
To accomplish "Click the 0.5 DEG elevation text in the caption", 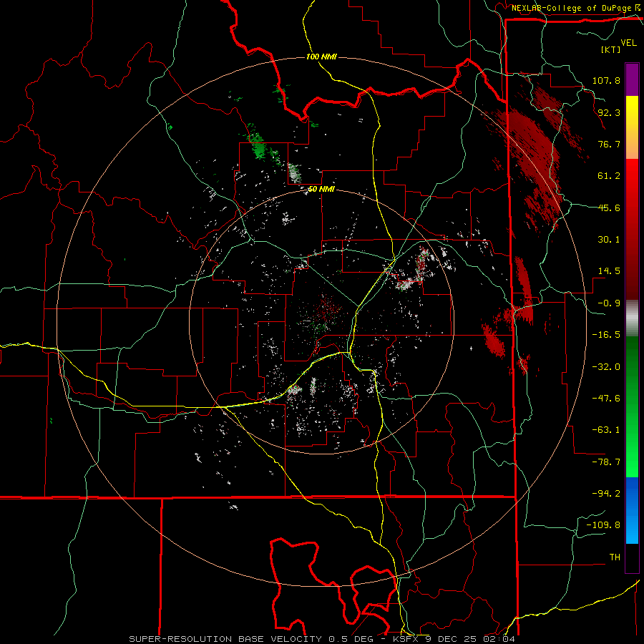I will coord(351,639).
